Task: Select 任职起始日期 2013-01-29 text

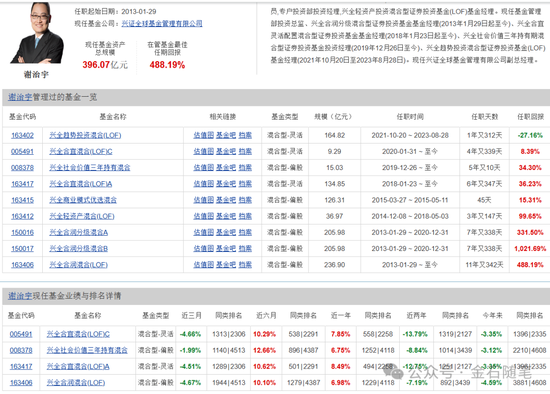Action: [x=115, y=12]
